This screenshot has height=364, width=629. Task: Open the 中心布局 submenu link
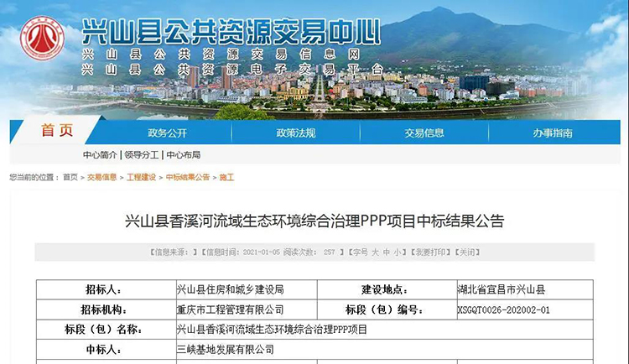point(183,155)
